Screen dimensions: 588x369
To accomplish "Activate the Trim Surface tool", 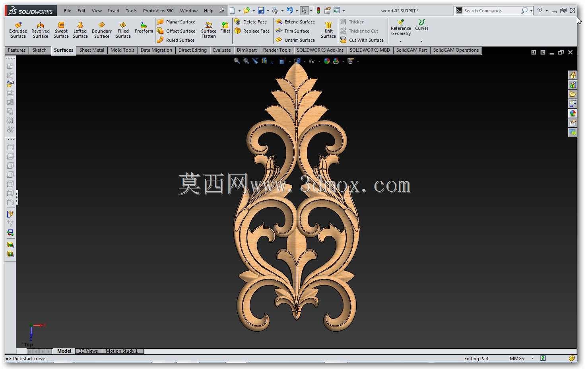I will click(x=292, y=31).
